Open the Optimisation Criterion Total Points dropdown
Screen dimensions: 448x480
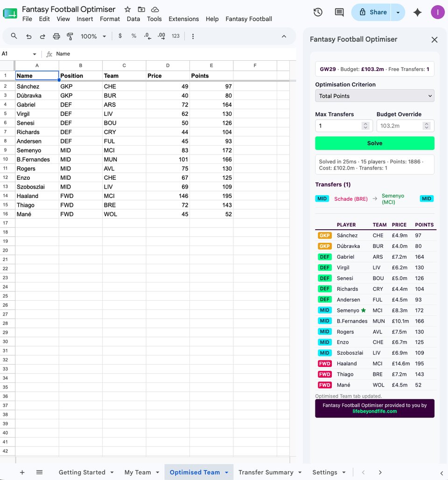(375, 96)
